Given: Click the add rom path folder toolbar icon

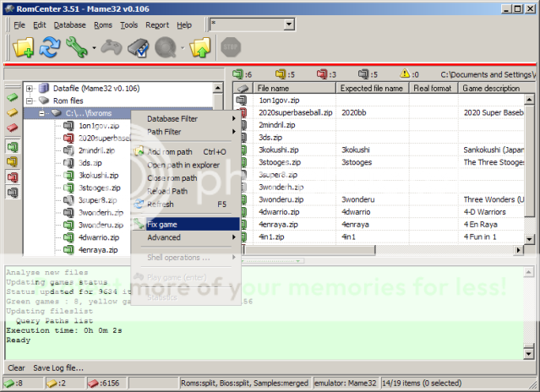Looking at the screenshot, I should coord(23,48).
